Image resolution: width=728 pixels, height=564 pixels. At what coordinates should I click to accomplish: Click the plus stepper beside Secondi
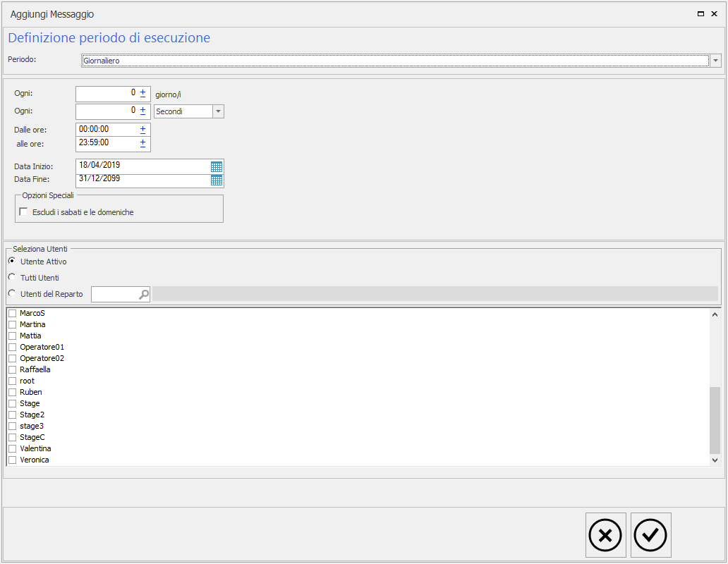point(143,111)
